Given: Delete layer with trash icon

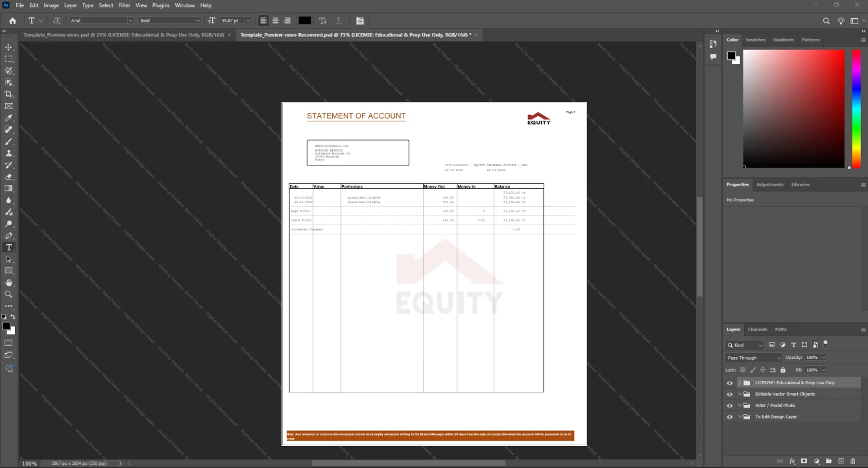Looking at the screenshot, I should [853, 461].
